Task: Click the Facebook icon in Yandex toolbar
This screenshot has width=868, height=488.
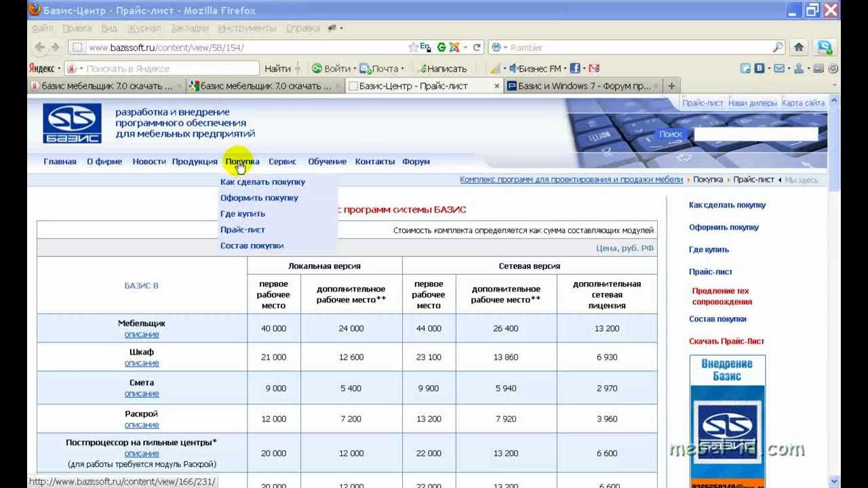Action: click(x=574, y=68)
